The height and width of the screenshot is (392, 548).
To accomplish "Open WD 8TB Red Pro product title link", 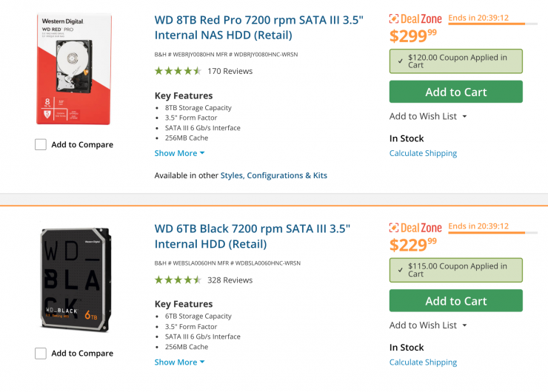I will [258, 27].
